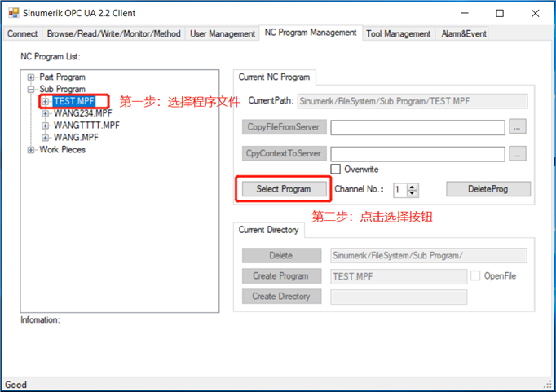This screenshot has width=556, height=392.
Task: Select Work Pieces in the tree
Action: point(63,150)
